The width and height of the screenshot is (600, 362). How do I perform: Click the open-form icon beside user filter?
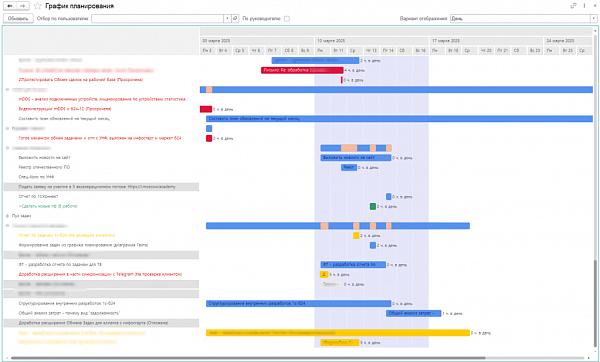(x=235, y=18)
